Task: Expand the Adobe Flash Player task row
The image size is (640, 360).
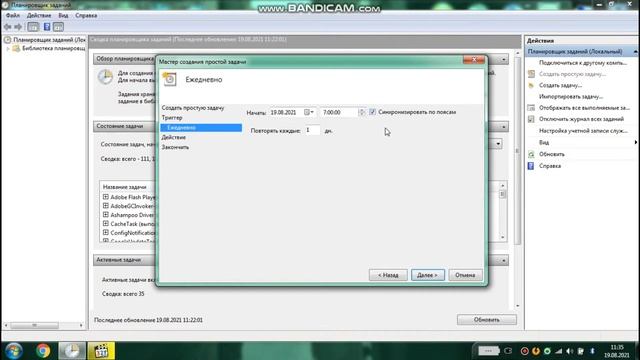Action: 106,197
